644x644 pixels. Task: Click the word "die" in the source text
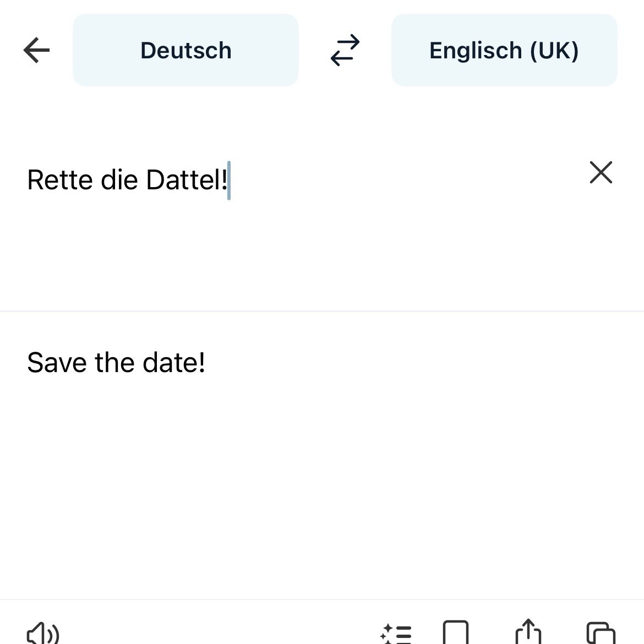pyautogui.click(x=119, y=180)
